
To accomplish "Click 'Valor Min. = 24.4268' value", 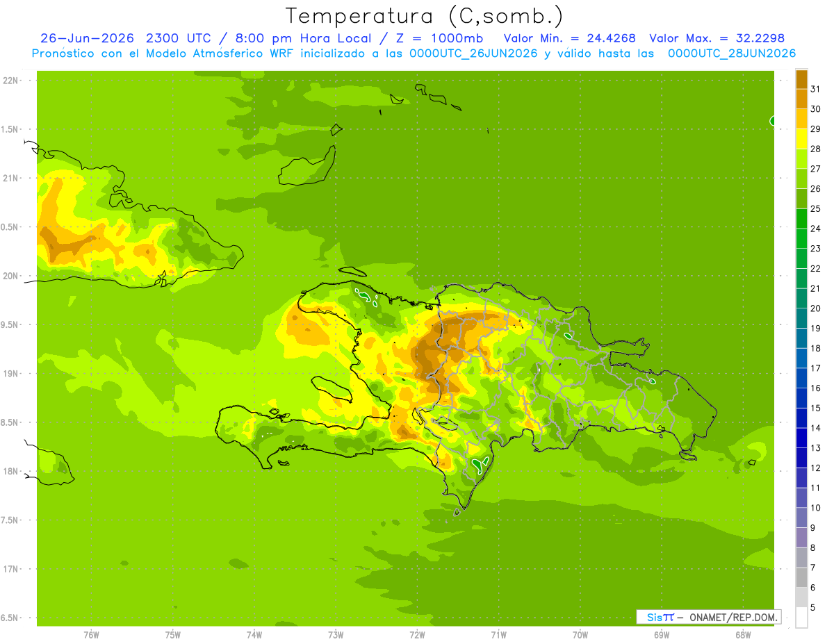I will 570,38.
